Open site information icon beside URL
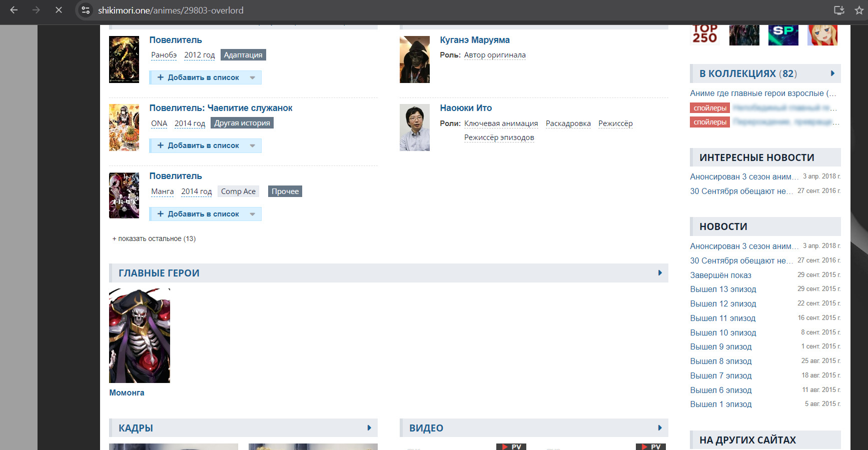 click(86, 10)
